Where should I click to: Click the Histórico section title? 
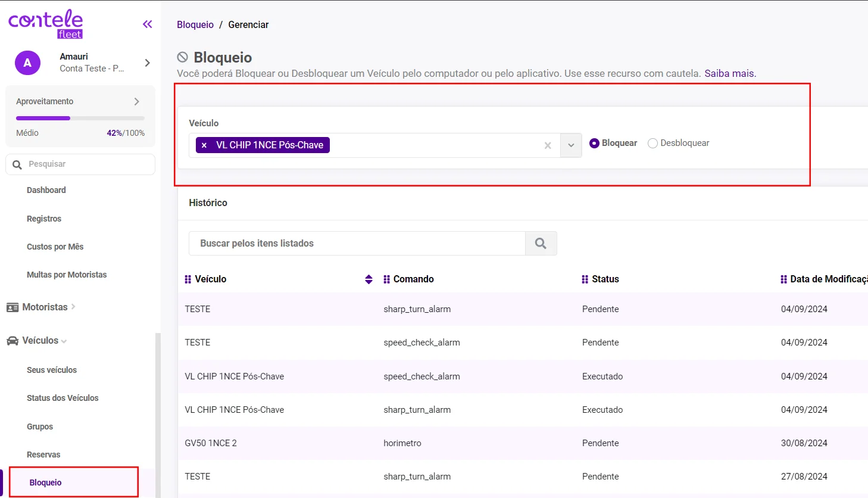tap(208, 203)
